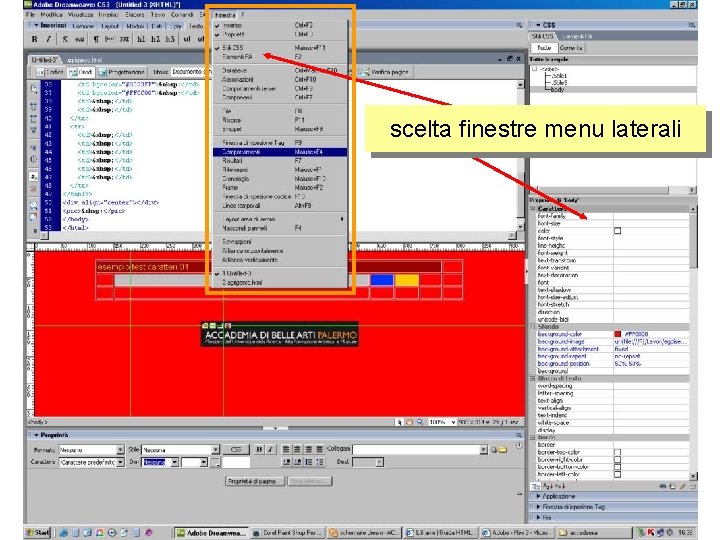
Task: Collapse the Proprietà panel
Action: coord(36,435)
